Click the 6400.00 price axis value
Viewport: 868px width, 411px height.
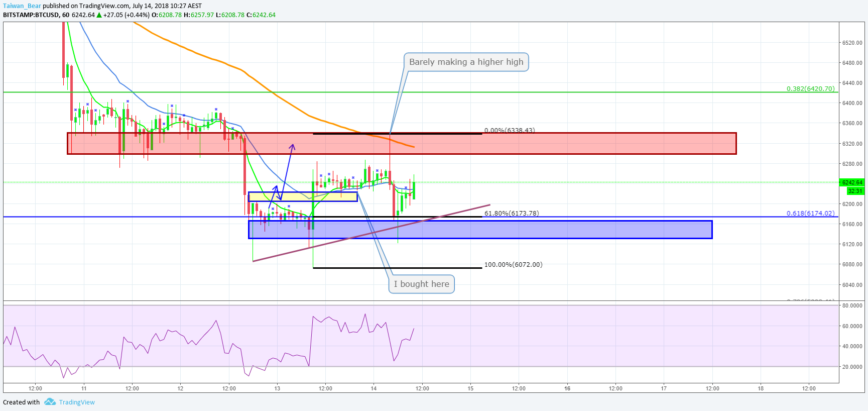coord(852,103)
